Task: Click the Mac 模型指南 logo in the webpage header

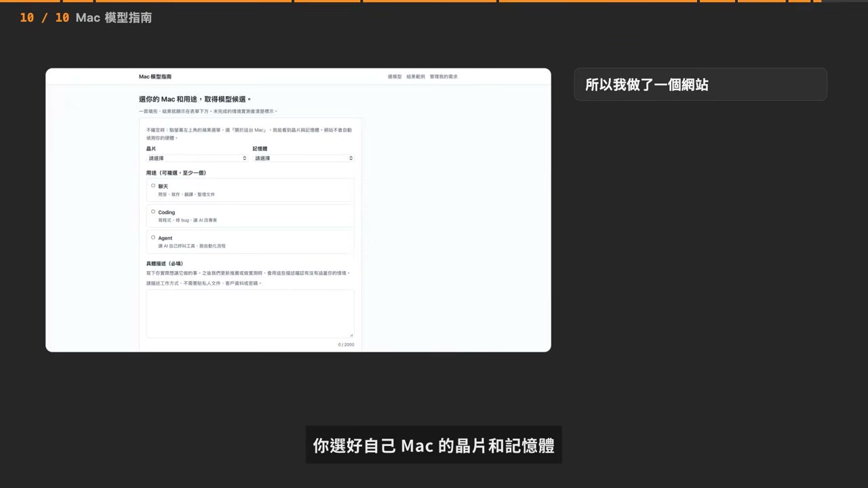Action: point(155,77)
